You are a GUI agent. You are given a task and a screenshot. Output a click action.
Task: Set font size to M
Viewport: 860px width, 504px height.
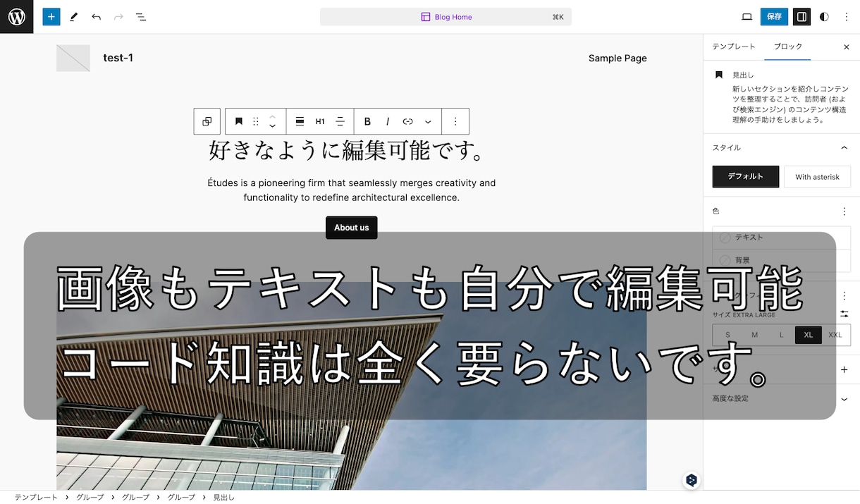point(754,335)
